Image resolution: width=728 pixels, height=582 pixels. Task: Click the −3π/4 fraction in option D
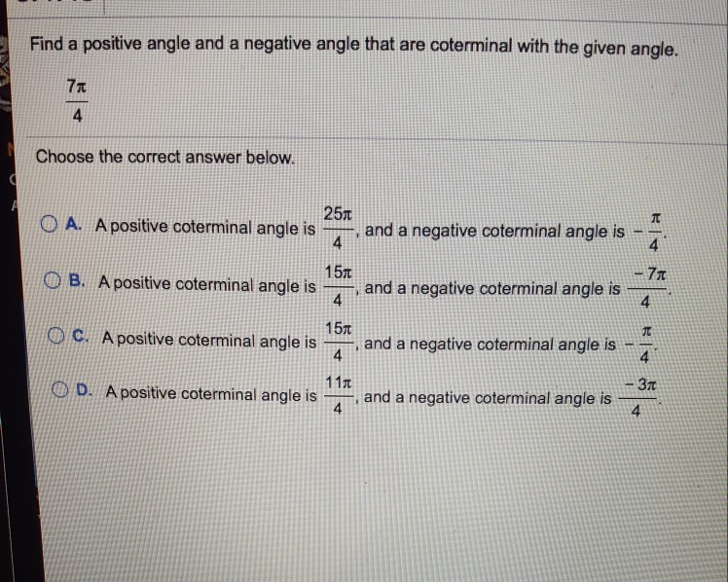[637, 398]
